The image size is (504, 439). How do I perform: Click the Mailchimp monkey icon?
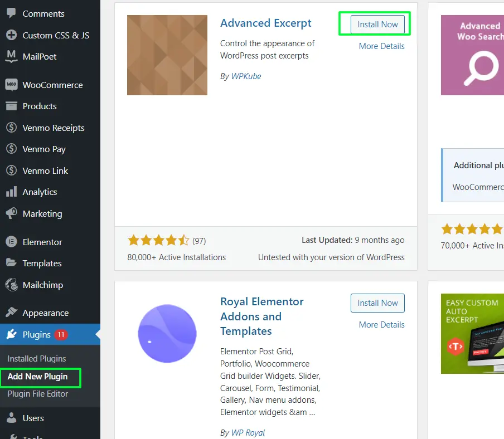coord(11,285)
